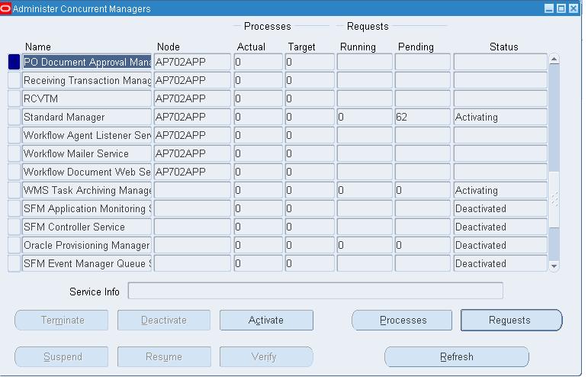This screenshot has width=588, height=377.
Task: Minimize the Administer Concurrent Managers window
Action: [x=549, y=8]
